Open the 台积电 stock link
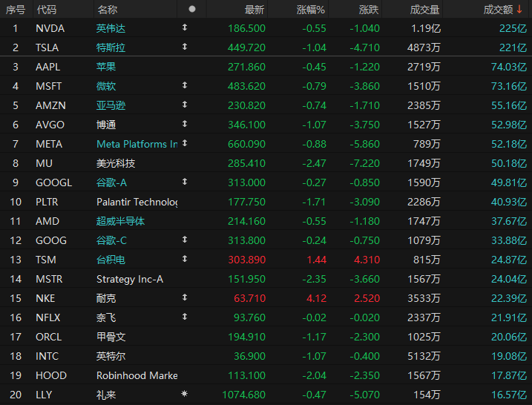The width and height of the screenshot is (532, 405). coord(111,260)
